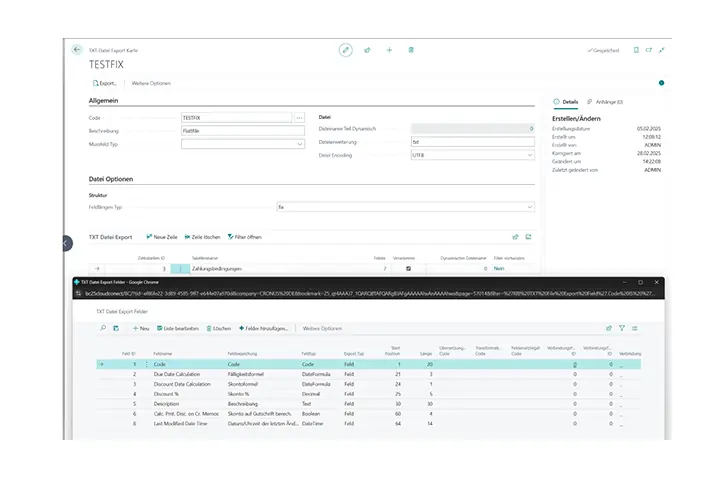Collapse the Allgemein section heading
This screenshot has height=478, width=716.
(x=103, y=100)
